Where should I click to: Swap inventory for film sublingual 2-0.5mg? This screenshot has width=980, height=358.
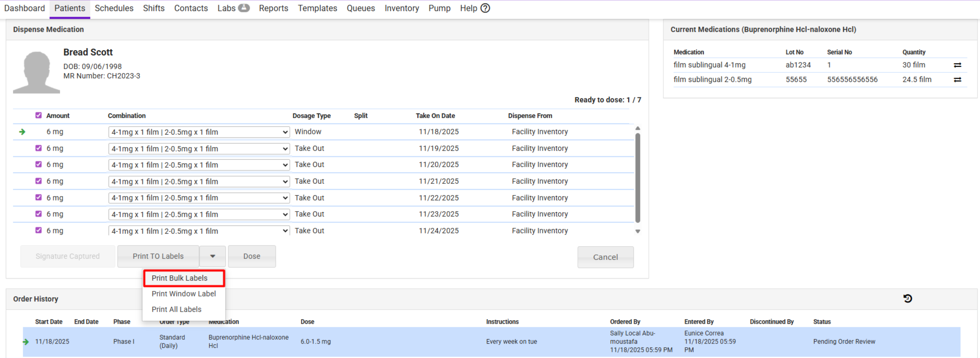pyautogui.click(x=957, y=80)
